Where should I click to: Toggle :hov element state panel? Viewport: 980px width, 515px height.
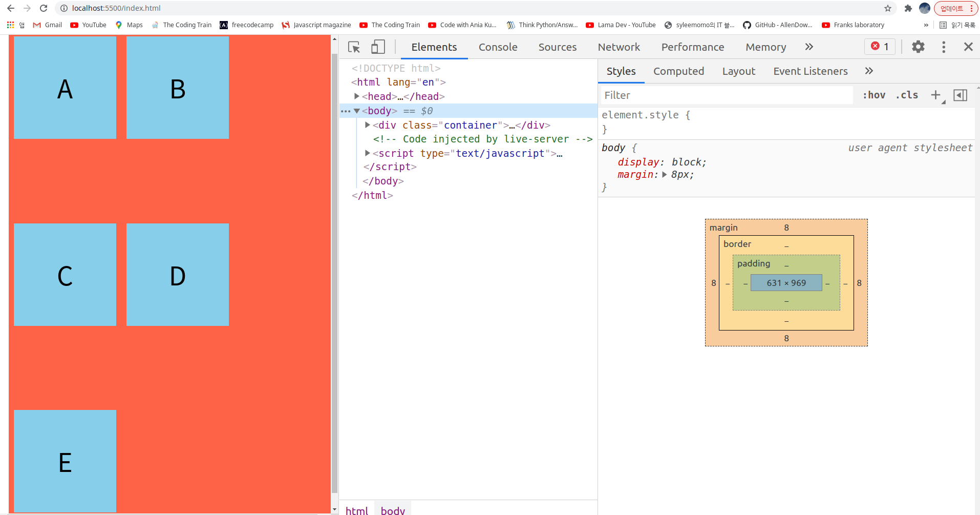[874, 95]
